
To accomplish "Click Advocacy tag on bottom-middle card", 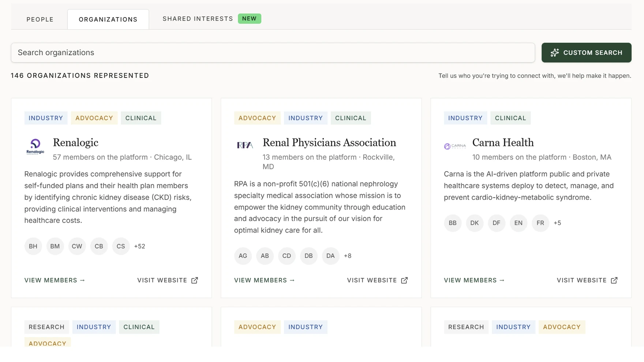I will (x=257, y=327).
